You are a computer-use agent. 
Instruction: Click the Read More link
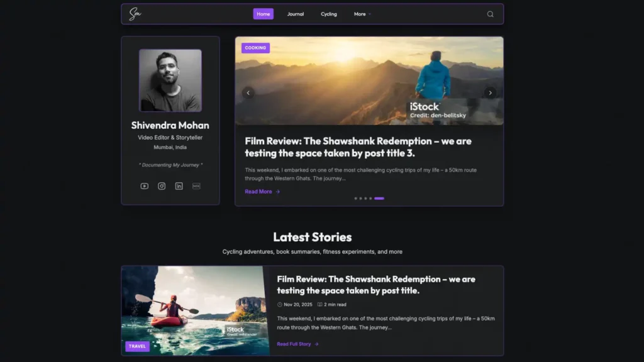point(258,192)
